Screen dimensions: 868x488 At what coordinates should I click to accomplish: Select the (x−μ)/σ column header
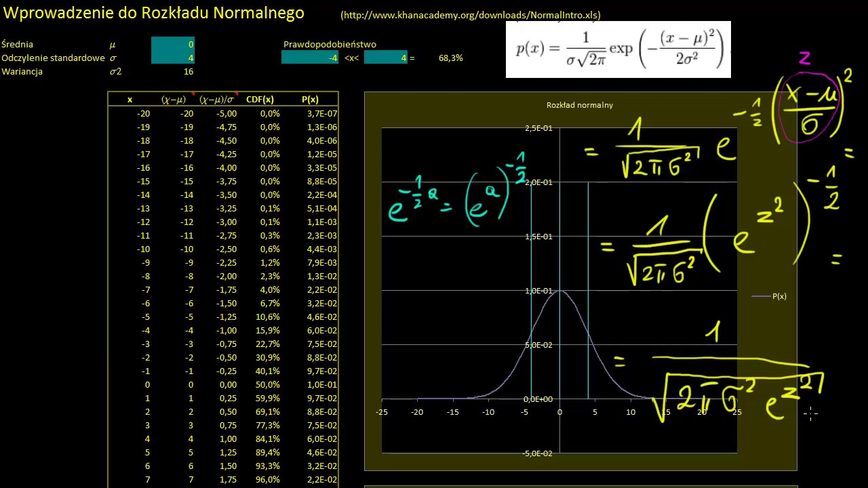216,100
